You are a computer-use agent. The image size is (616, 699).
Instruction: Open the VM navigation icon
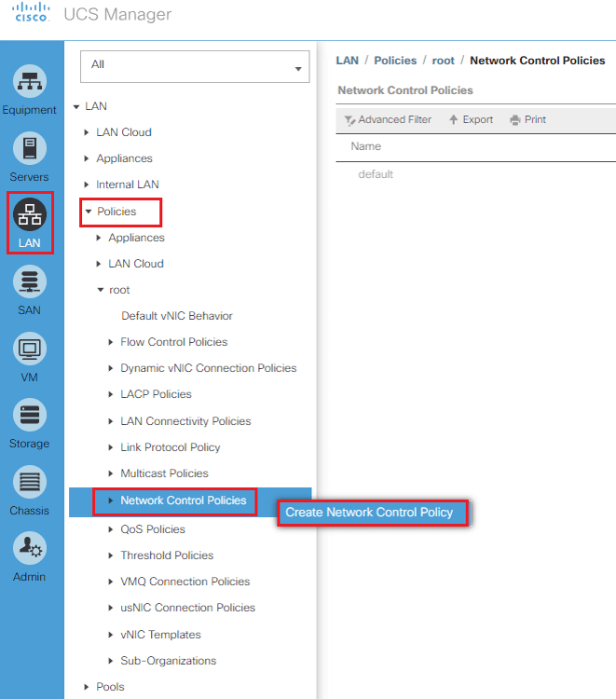click(x=30, y=349)
